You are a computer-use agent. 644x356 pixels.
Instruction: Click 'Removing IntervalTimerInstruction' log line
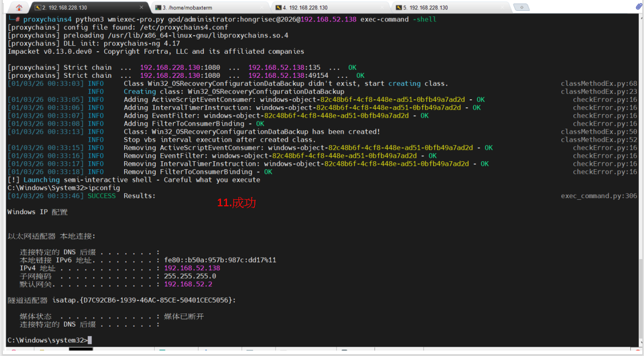coord(306,164)
